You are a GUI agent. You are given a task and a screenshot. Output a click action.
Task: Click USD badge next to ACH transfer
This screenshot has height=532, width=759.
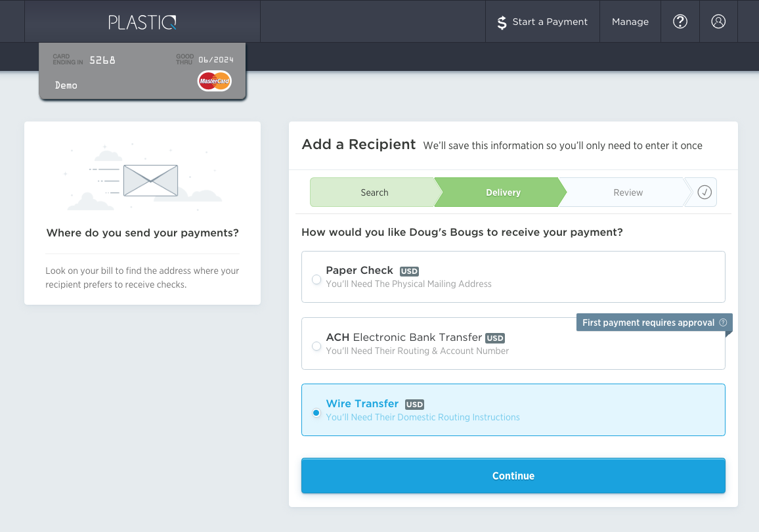[494, 338]
